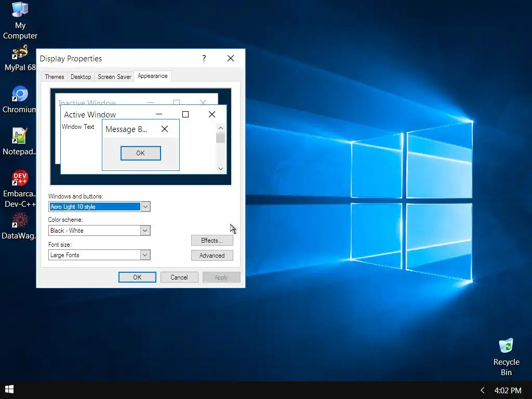Image resolution: width=532 pixels, height=399 pixels.
Task: Switch to the Desktop tab
Action: point(81,77)
